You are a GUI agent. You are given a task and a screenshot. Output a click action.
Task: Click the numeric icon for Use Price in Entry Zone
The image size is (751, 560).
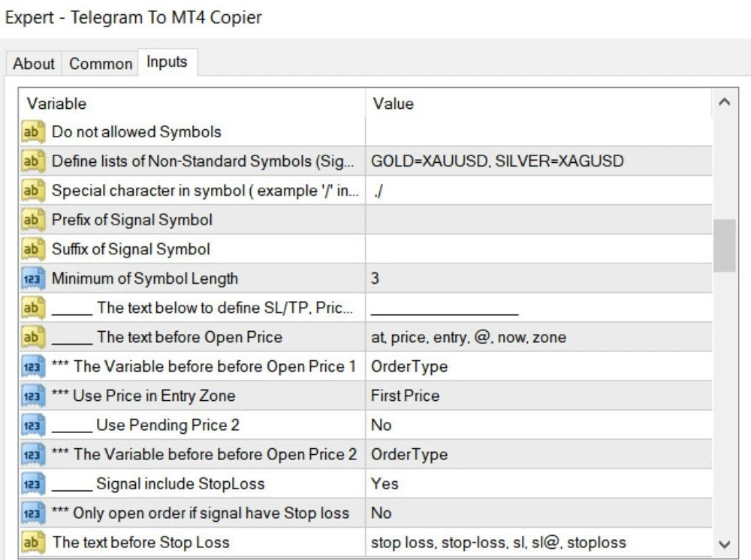(x=32, y=396)
